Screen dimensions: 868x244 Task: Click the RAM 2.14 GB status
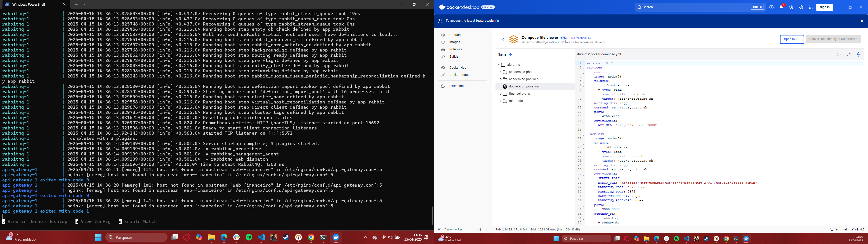[503, 230]
